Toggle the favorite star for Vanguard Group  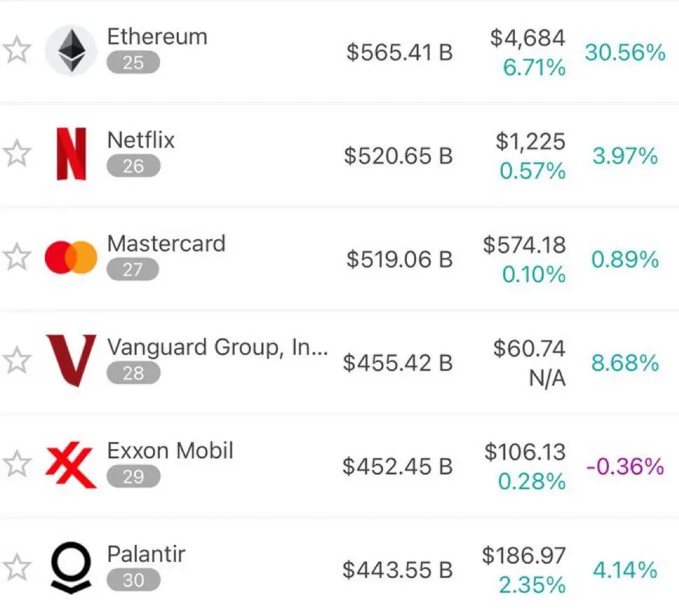(17, 360)
